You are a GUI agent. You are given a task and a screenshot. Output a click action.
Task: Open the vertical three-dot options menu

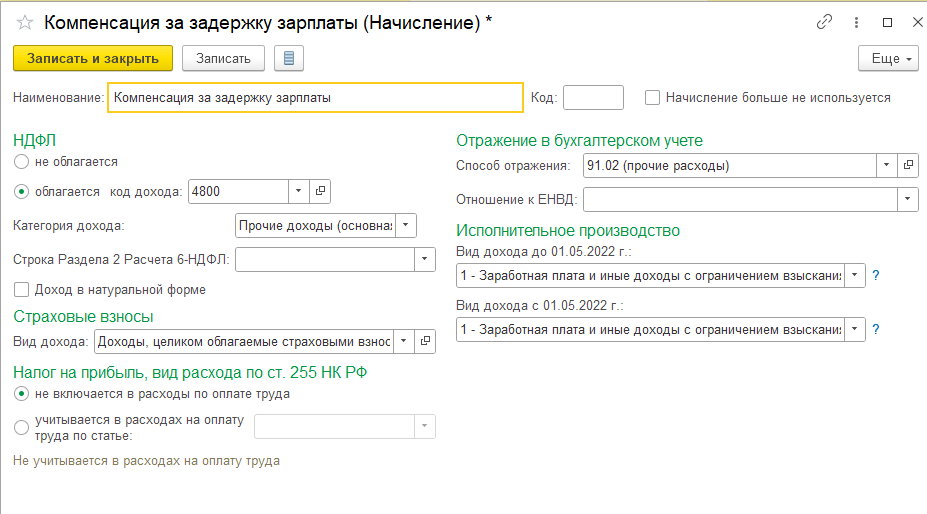tap(856, 22)
